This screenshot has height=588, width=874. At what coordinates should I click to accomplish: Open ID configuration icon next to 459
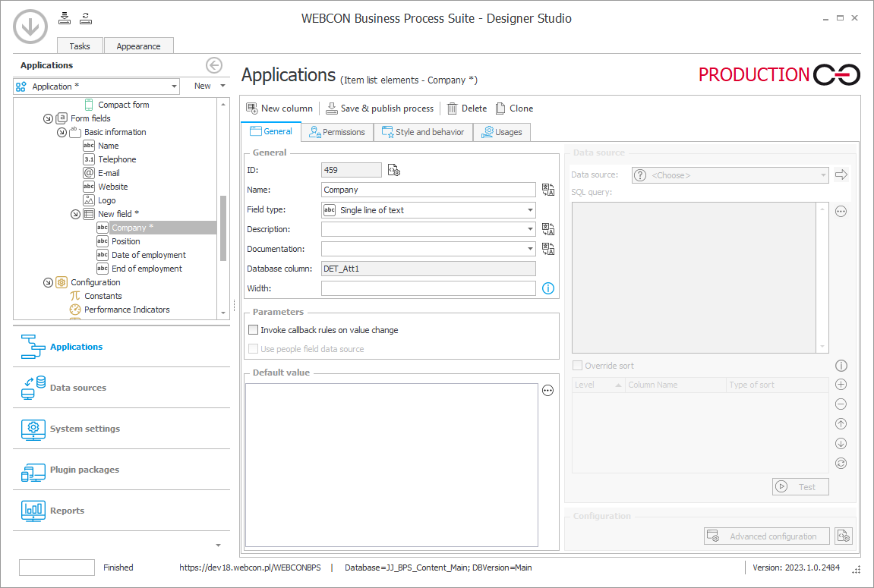(x=394, y=170)
